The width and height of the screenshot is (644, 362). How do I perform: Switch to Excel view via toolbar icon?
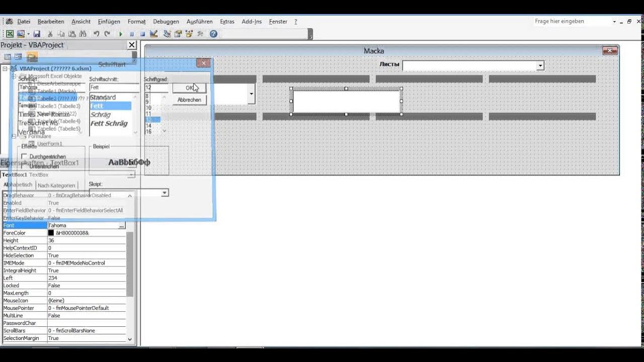tap(10, 34)
